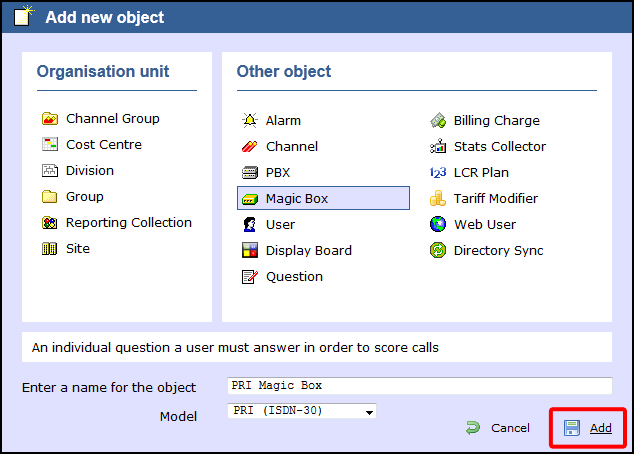Click the Group folder icon
The height and width of the screenshot is (454, 634).
coord(50,196)
